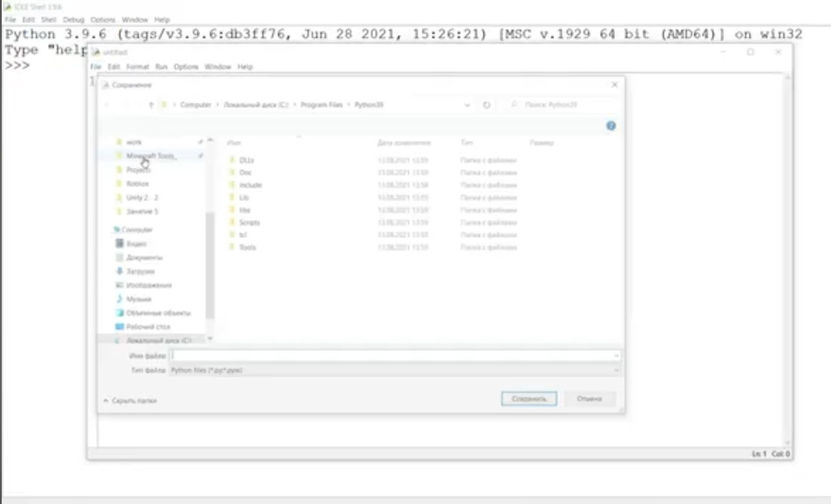
Task: Open Options menu in IDLE Shell window
Action: point(103,20)
